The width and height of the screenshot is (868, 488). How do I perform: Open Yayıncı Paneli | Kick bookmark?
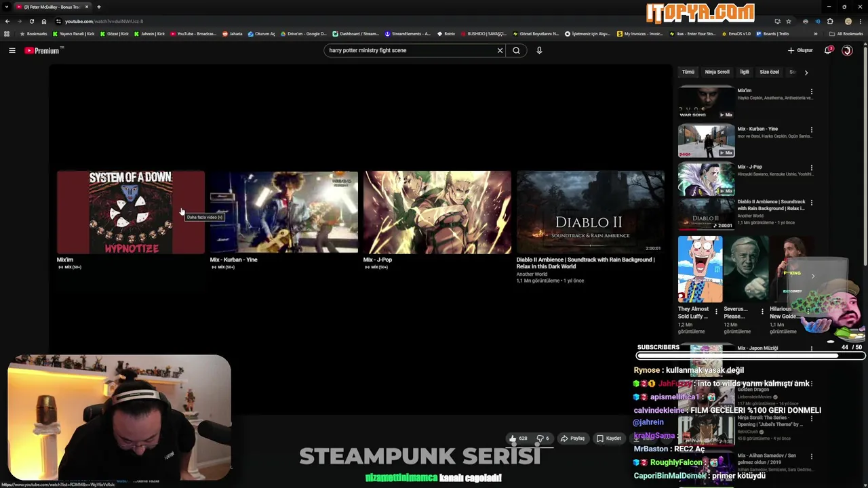coord(74,34)
